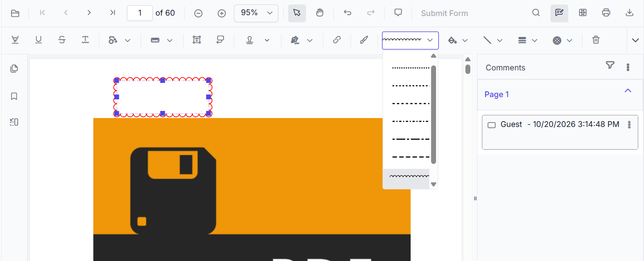
Task: Open the page organizer panel
Action: [14, 122]
